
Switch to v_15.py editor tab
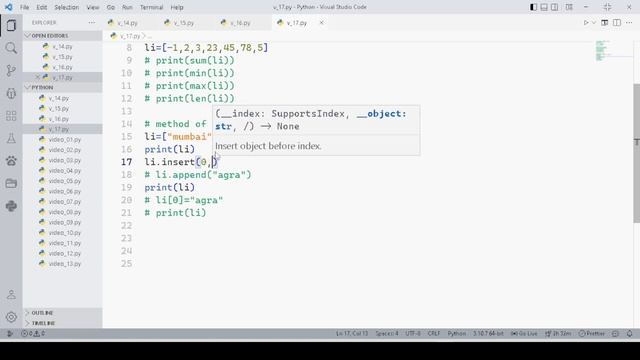click(184, 23)
